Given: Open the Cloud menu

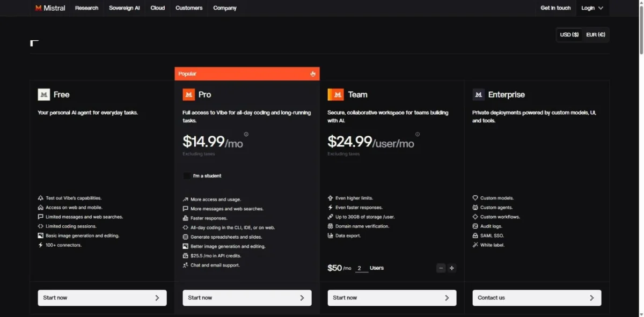Looking at the screenshot, I should coord(158,8).
